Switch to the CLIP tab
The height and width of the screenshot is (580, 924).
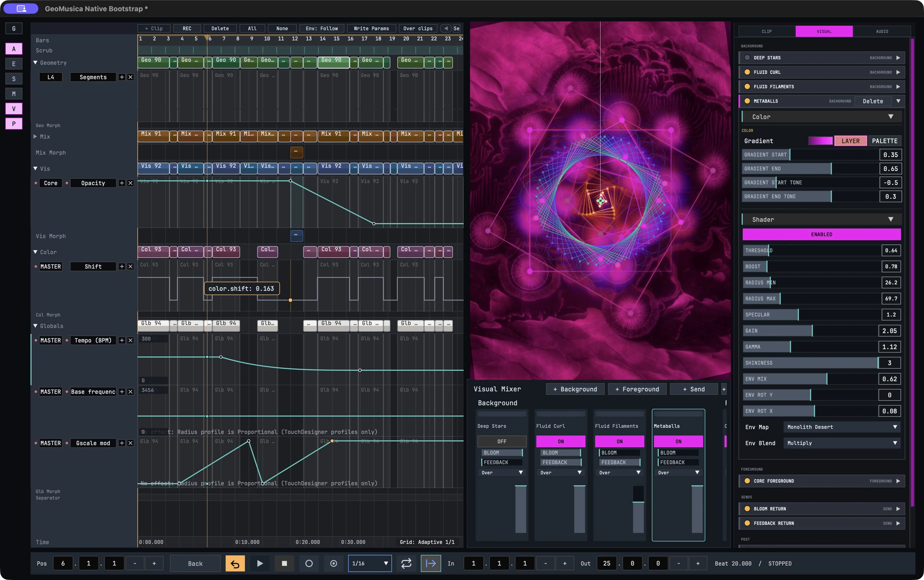pyautogui.click(x=767, y=31)
